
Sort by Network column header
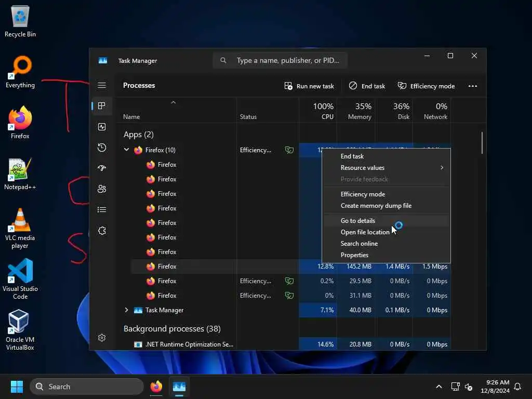tap(432, 111)
